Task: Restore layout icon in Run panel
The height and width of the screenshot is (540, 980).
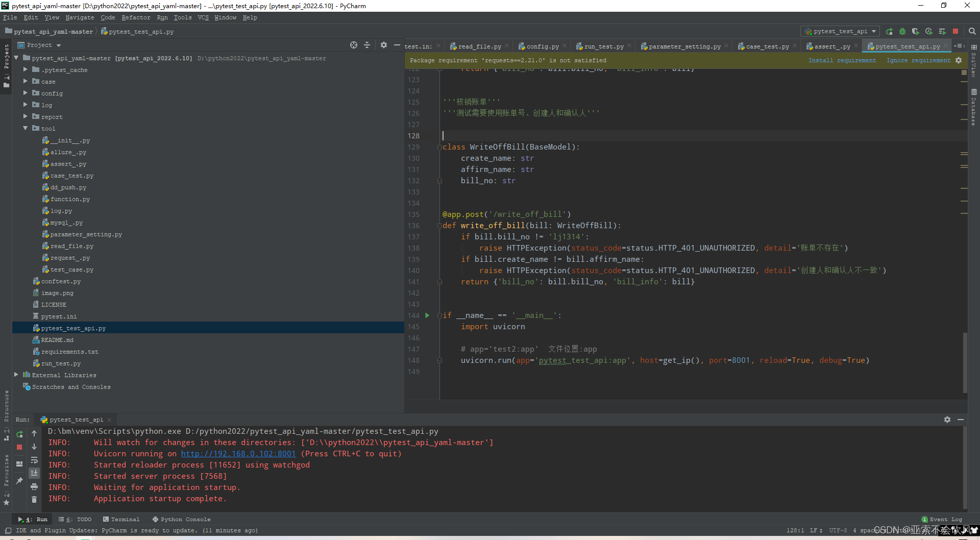Action: point(19,464)
